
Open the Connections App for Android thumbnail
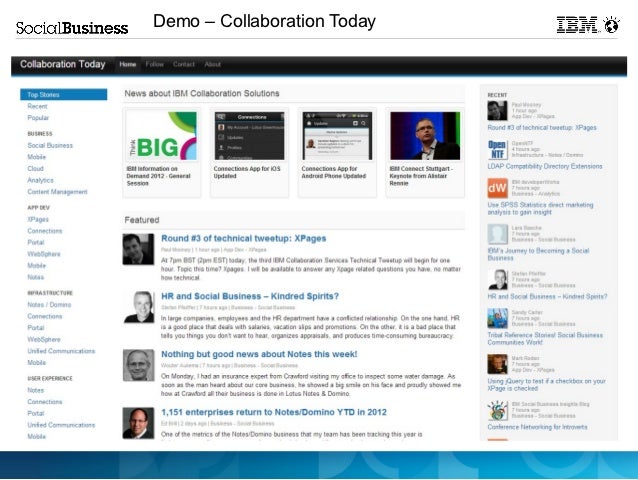pos(337,136)
